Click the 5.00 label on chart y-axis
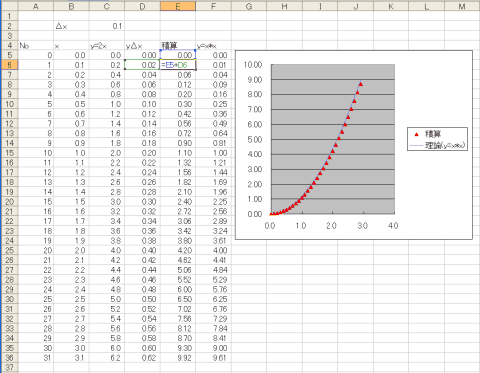Screen dimensions: 480x373 click(x=255, y=139)
